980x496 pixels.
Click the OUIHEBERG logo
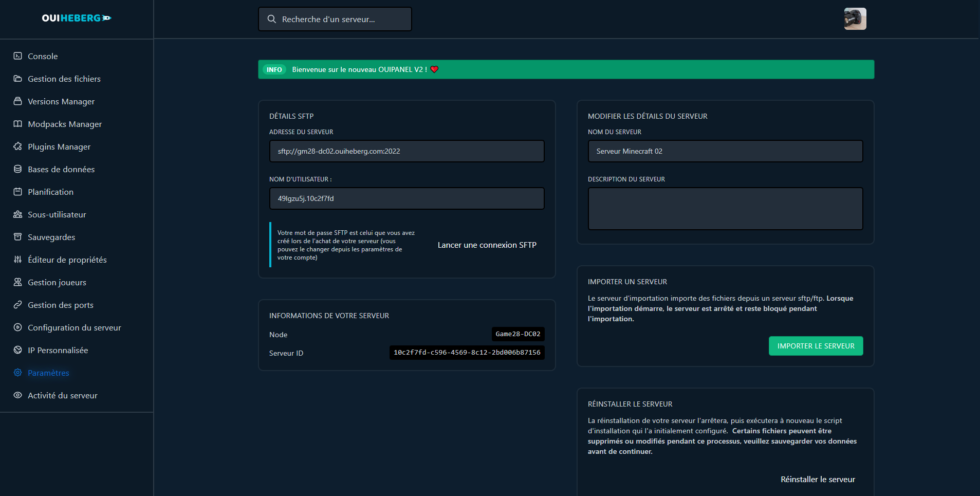pyautogui.click(x=77, y=18)
